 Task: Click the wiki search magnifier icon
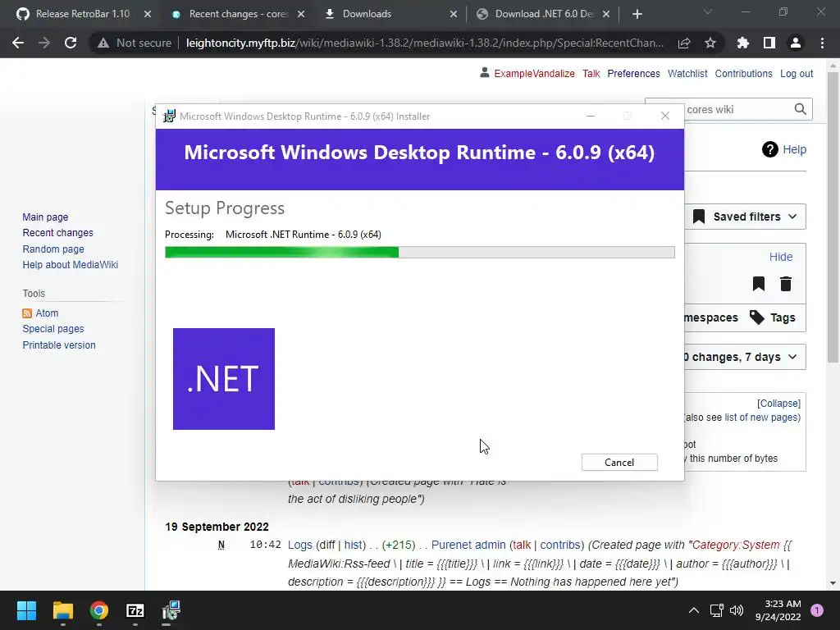(x=800, y=109)
